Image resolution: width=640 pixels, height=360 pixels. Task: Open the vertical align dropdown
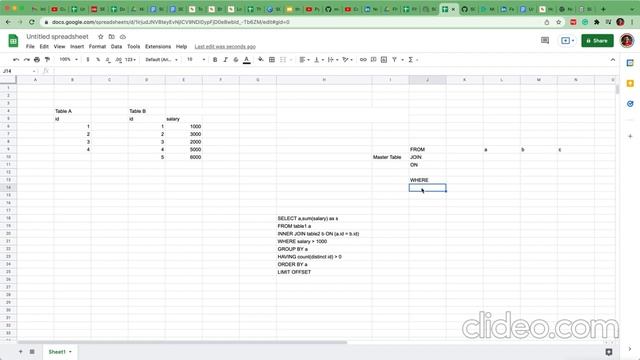point(318,60)
